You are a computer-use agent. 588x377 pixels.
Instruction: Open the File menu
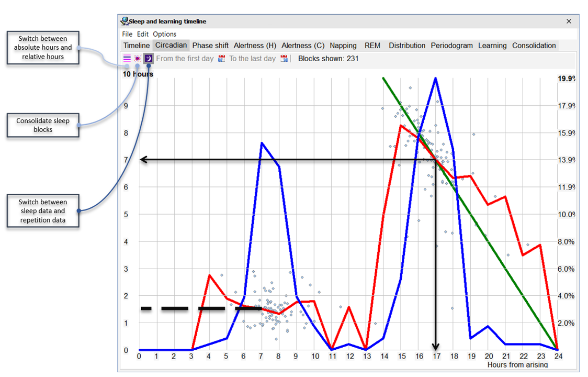127,34
